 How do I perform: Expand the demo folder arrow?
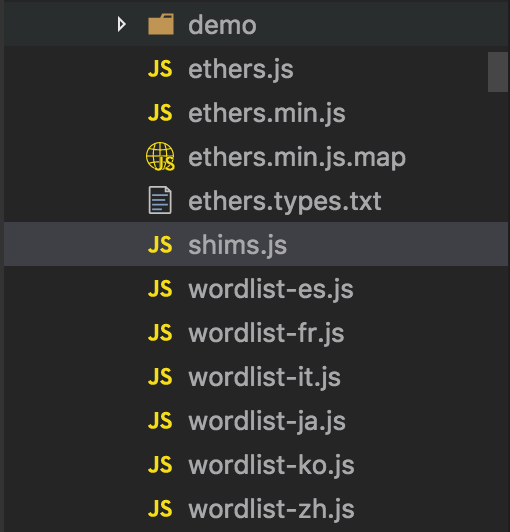pos(121,25)
